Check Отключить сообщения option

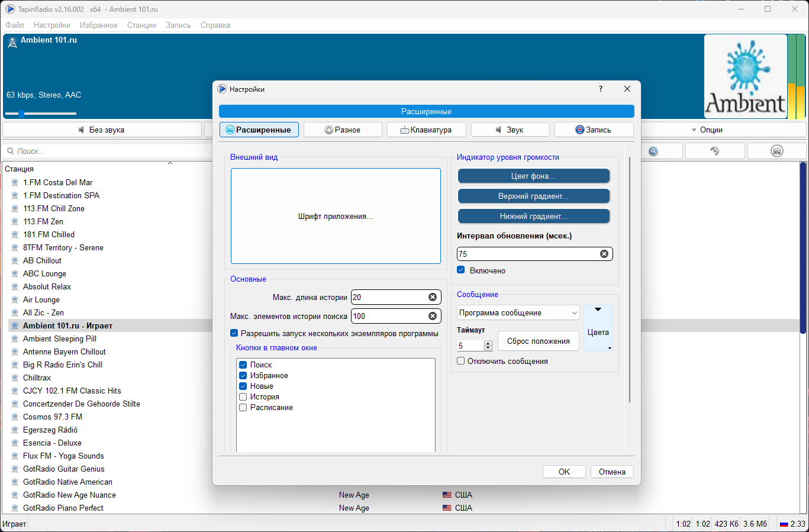[x=461, y=361]
